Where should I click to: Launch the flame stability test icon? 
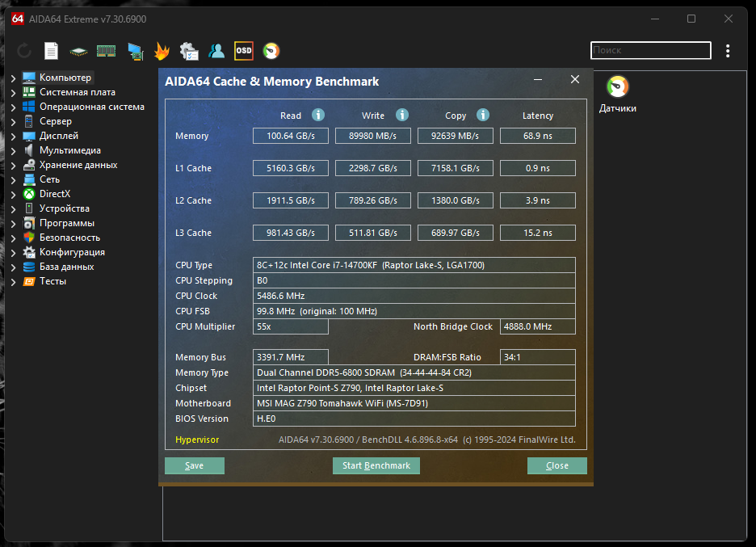click(x=162, y=51)
